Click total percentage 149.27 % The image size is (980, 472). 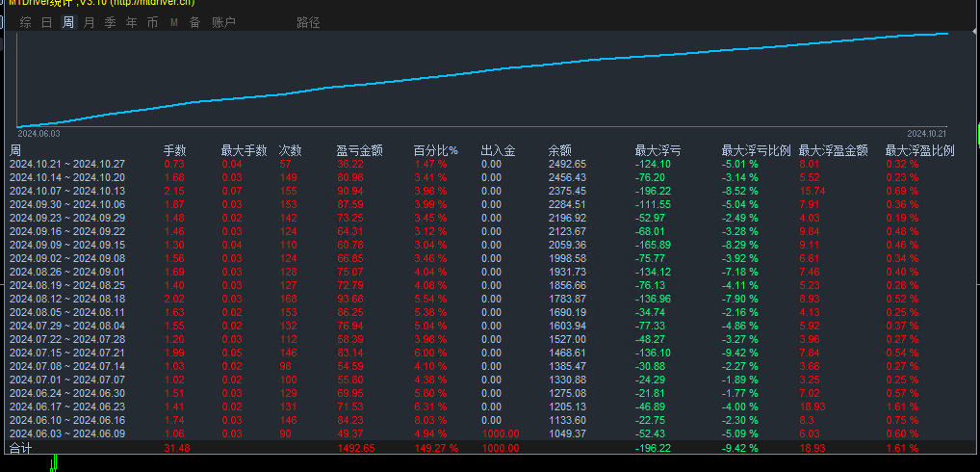click(436, 448)
